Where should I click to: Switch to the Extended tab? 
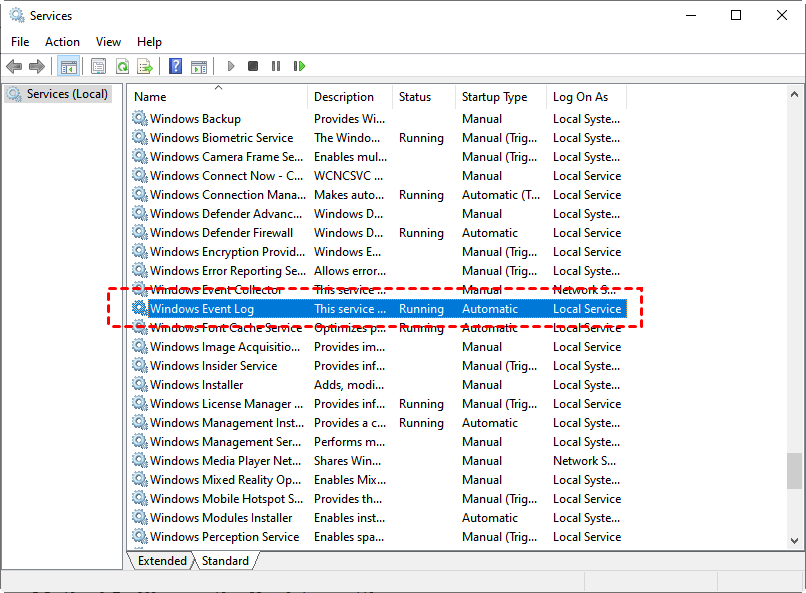tap(162, 561)
